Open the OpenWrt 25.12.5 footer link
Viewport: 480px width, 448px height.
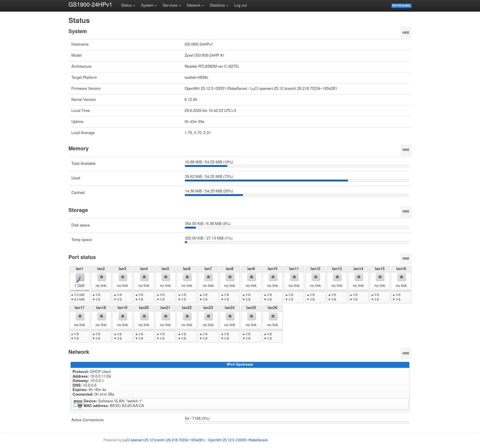237,440
